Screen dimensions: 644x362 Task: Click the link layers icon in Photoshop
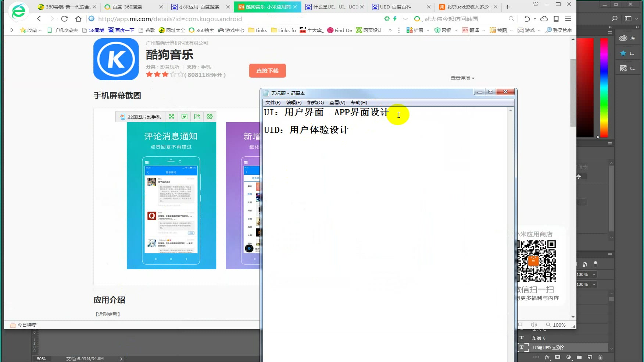coord(536,357)
